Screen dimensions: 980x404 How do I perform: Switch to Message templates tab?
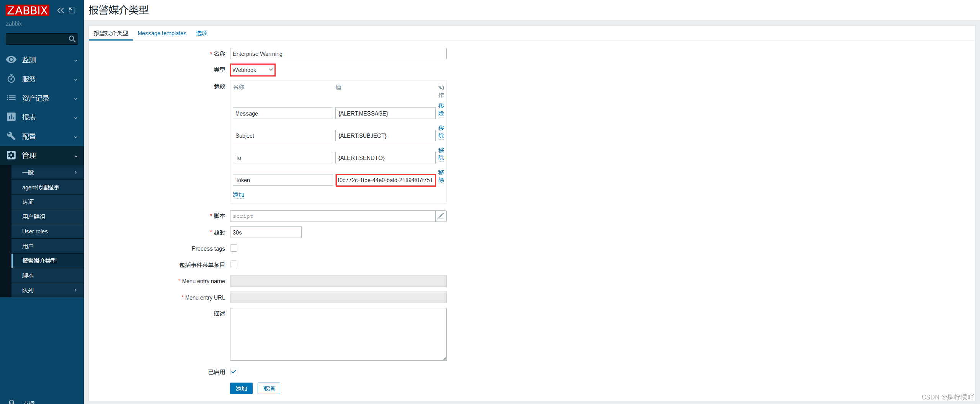[162, 33]
